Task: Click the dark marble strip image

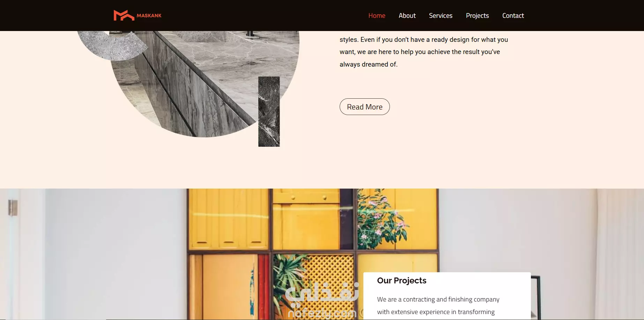Action: tap(269, 112)
